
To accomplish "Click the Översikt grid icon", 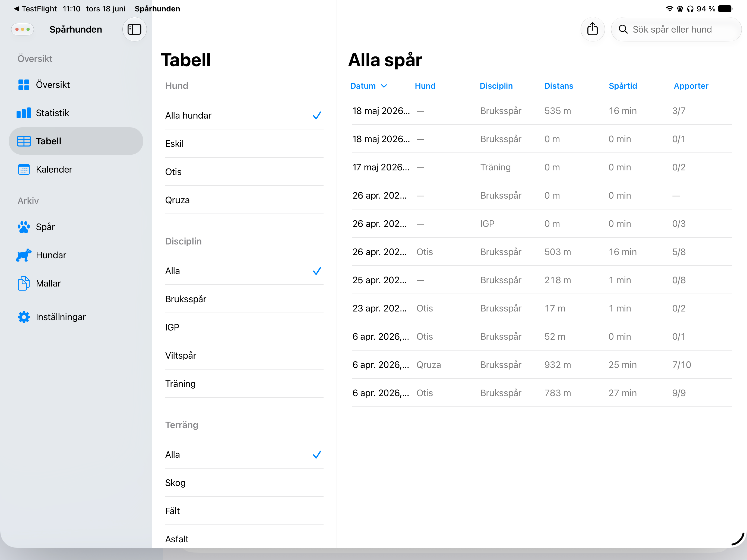I will pos(24,85).
